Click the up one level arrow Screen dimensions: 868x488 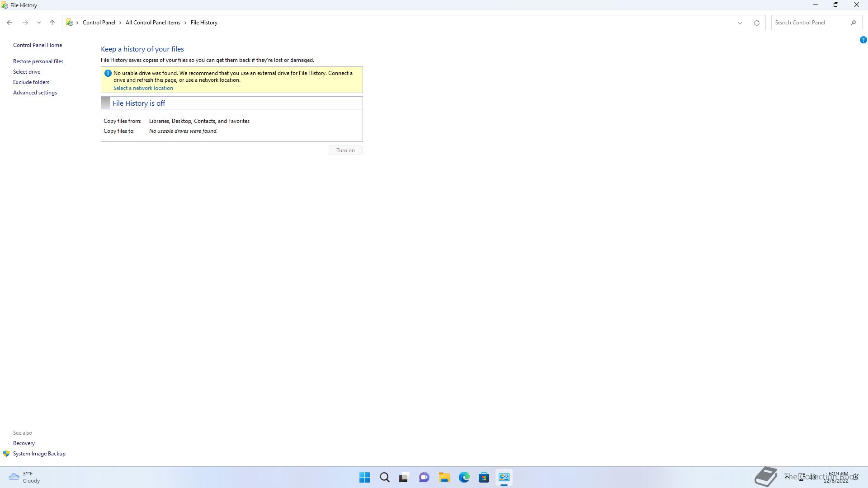52,23
